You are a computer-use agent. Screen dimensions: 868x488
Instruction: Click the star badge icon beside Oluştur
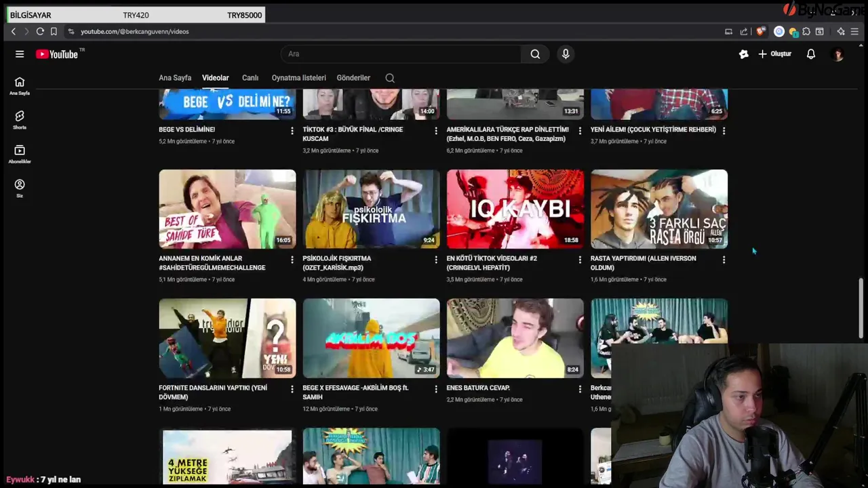pyautogui.click(x=744, y=54)
